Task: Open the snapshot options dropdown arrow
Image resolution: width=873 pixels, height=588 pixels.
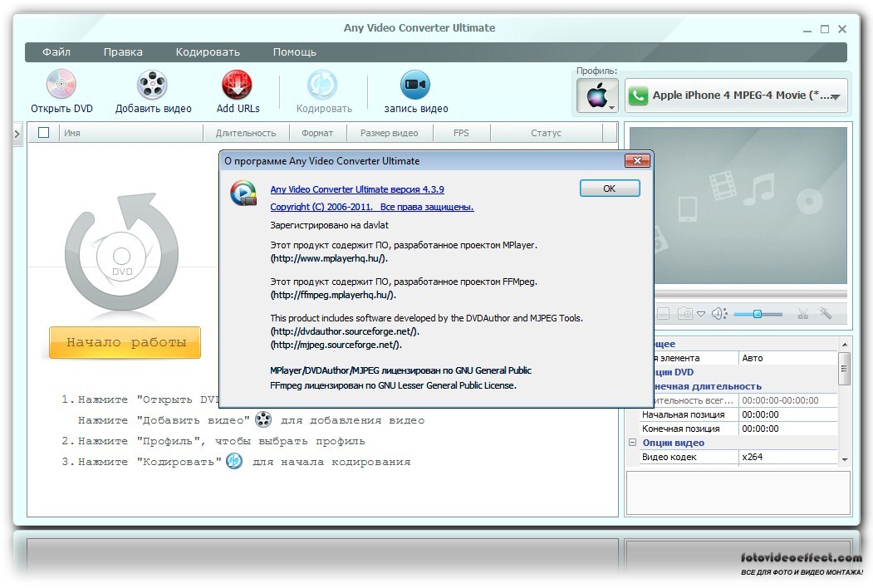Action: pyautogui.click(x=701, y=314)
